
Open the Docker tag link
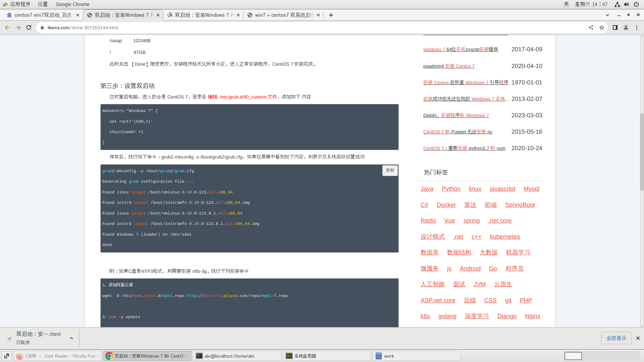pos(446,205)
